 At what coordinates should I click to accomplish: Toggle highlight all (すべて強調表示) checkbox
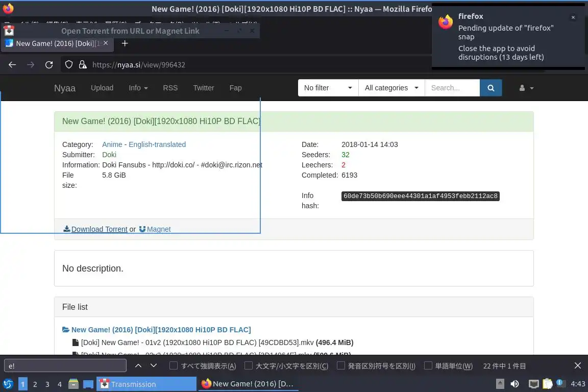pos(173,366)
